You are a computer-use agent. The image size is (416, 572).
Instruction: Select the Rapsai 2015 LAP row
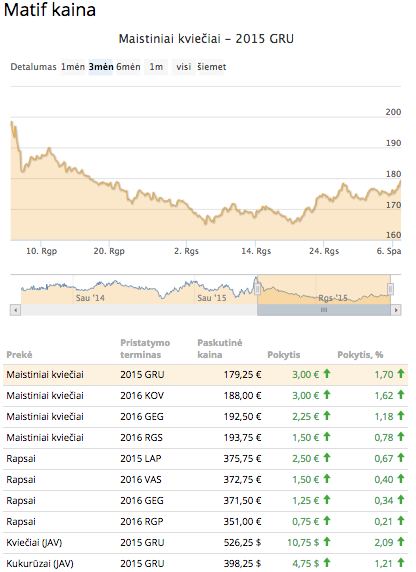click(x=205, y=459)
